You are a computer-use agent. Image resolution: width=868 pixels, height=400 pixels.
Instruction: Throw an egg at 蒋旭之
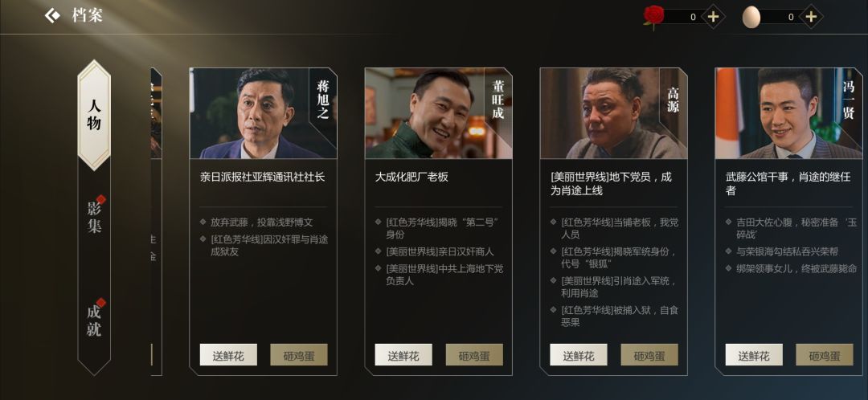(299, 355)
